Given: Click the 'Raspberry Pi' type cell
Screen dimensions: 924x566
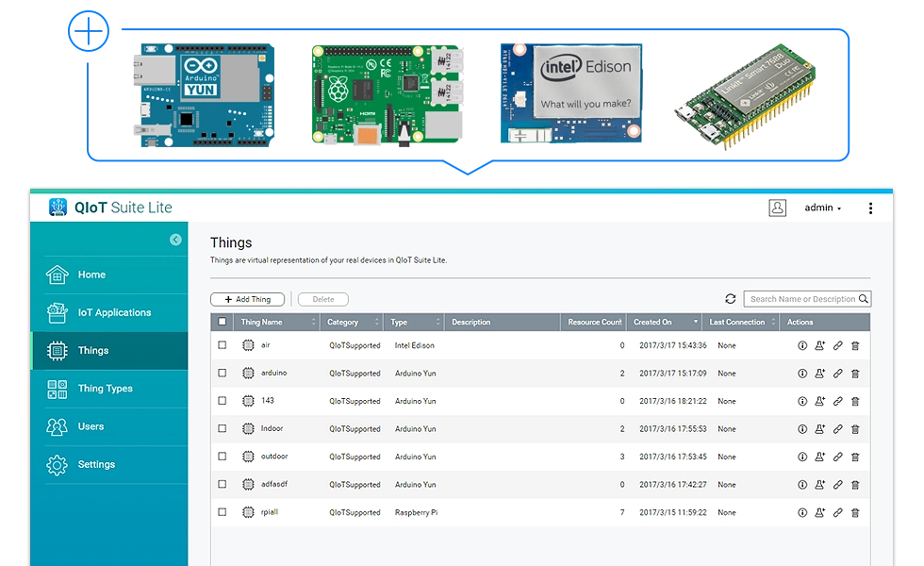Looking at the screenshot, I should [416, 512].
